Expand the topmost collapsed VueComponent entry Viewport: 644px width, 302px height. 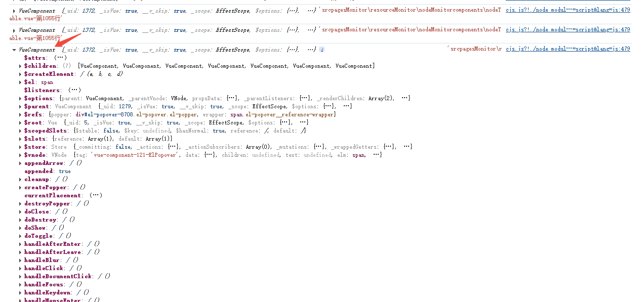pos(14,10)
